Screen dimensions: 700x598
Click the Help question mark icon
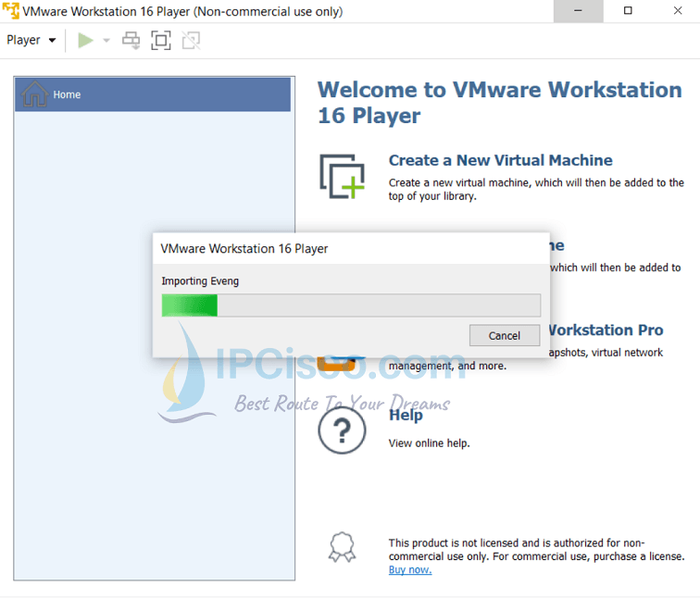tap(342, 430)
